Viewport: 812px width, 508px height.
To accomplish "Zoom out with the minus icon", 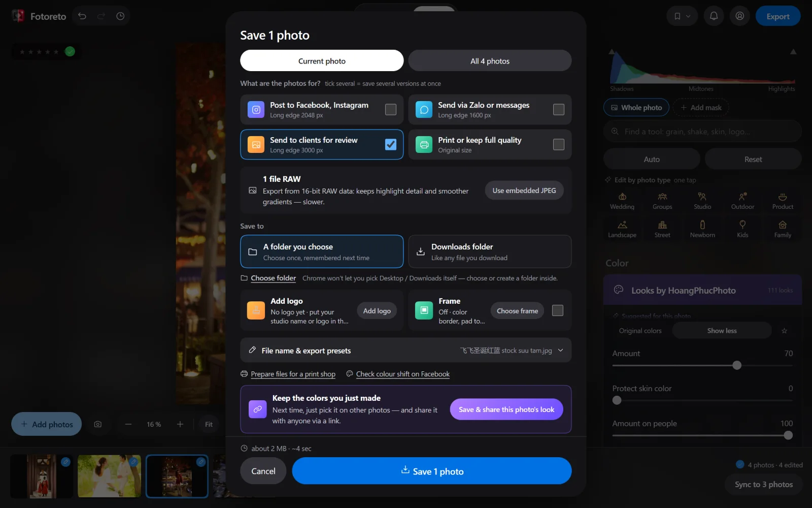I will 128,424.
